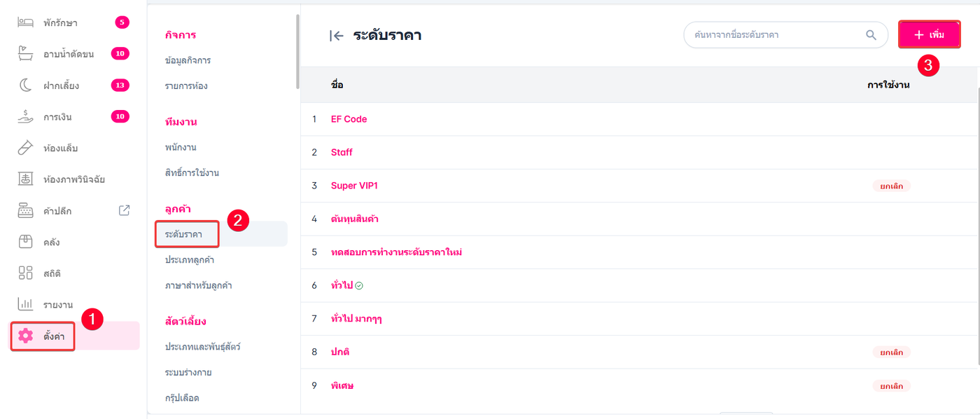Image resolution: width=980 pixels, height=419 pixels.
Task: Open the EF Code price level
Action: (x=349, y=119)
